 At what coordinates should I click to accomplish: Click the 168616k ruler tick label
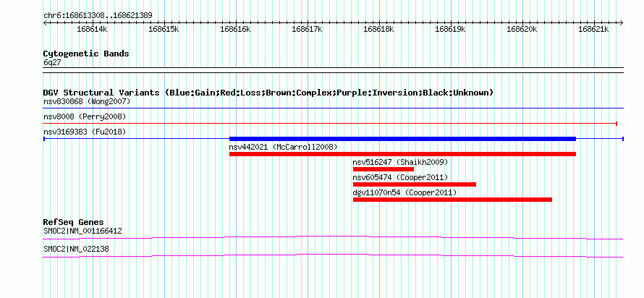(x=235, y=29)
